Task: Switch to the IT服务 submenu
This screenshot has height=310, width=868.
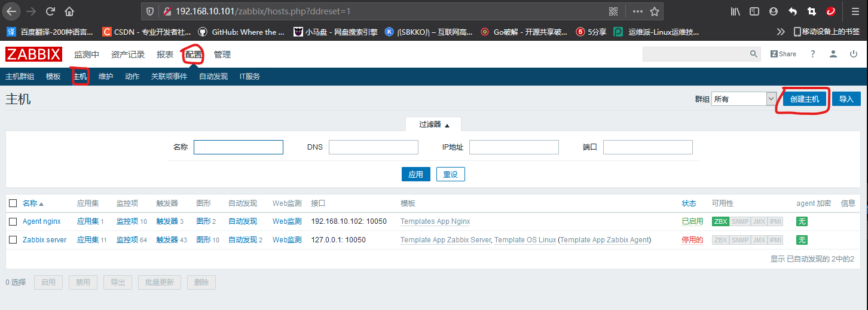Action: [250, 77]
